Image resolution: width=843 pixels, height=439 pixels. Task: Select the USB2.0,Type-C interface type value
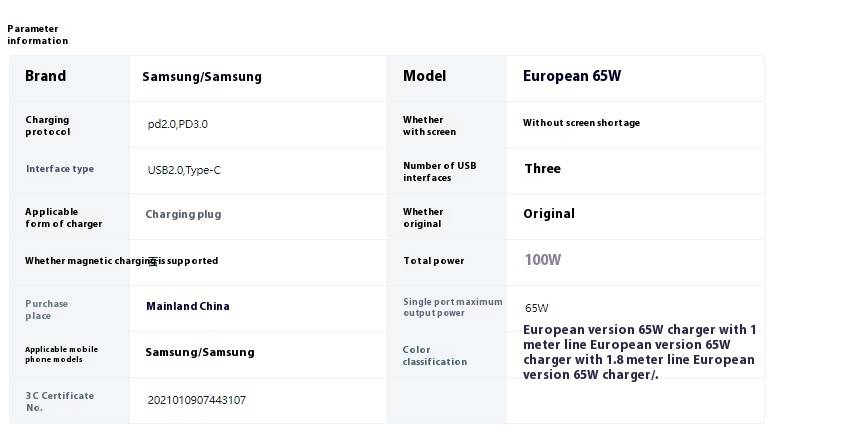point(184,170)
